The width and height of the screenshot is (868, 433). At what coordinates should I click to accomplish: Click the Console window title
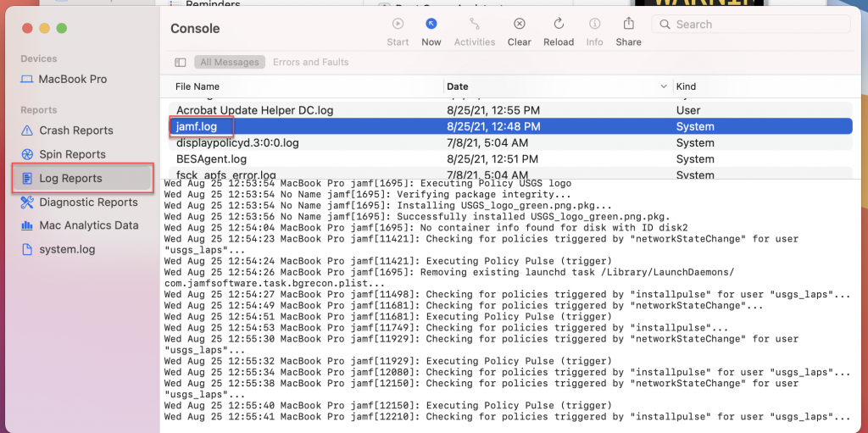tap(195, 29)
